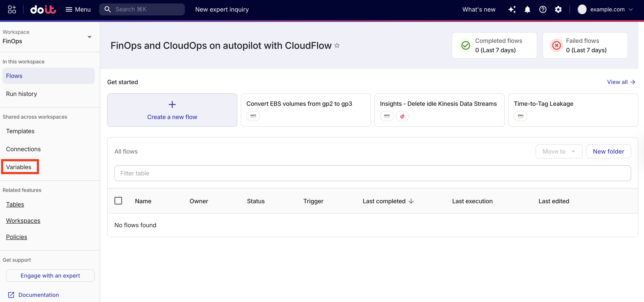Follow the Policies link
Viewport: 644px width, 302px height.
pos(16,237)
